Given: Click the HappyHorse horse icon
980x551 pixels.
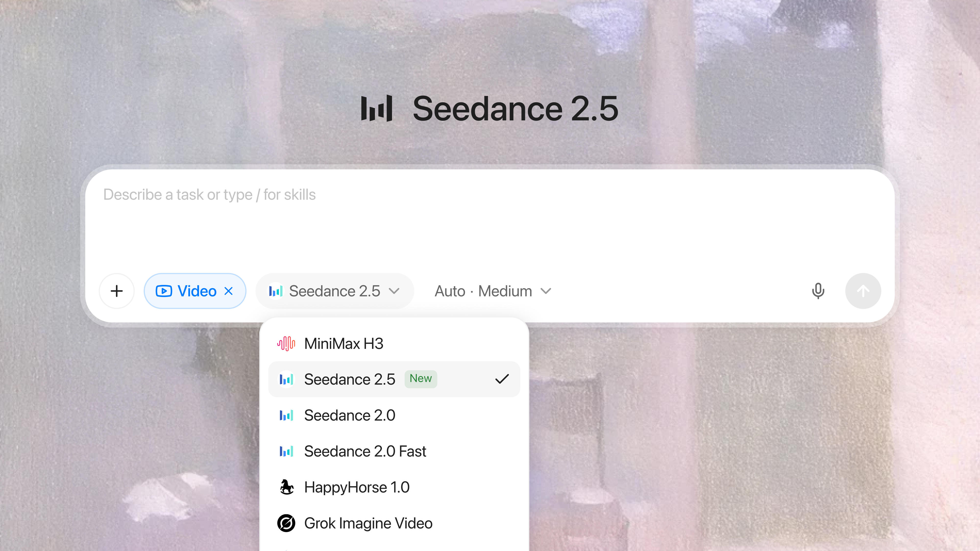Looking at the screenshot, I should 286,487.
